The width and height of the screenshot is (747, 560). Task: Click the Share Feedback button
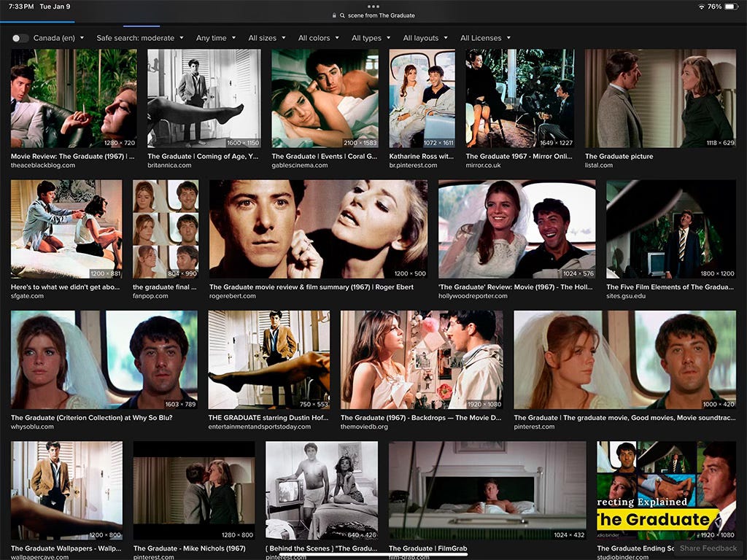point(708,548)
